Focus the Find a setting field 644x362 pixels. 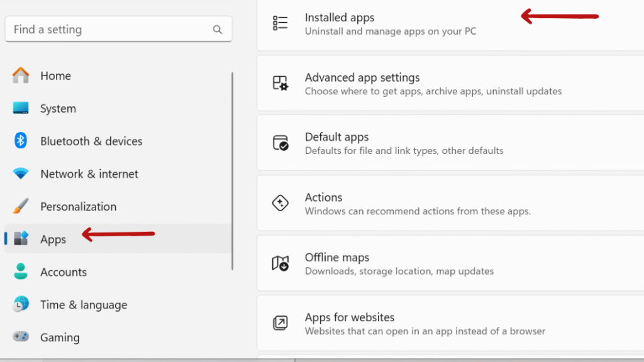coord(118,29)
